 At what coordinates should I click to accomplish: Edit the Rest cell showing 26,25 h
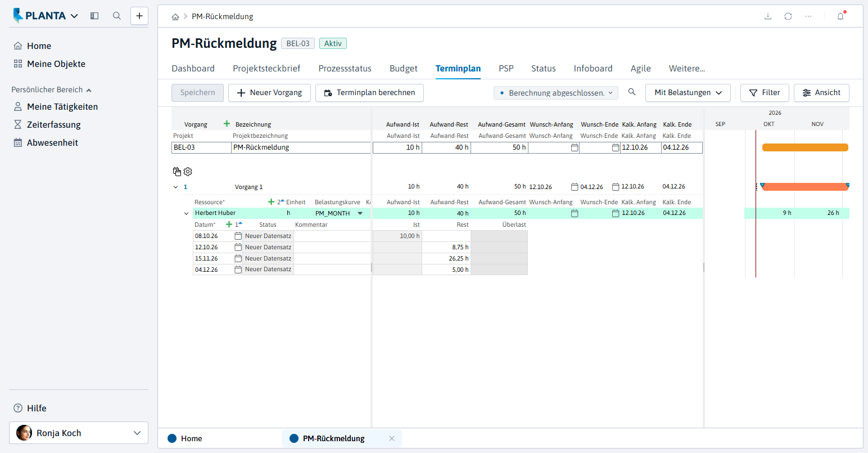(x=446, y=258)
